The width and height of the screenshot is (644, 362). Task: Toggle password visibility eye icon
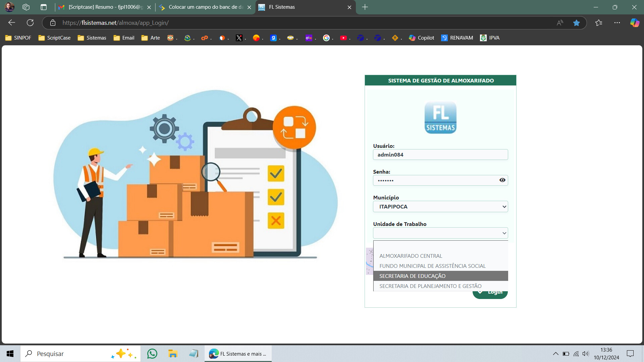[502, 180]
